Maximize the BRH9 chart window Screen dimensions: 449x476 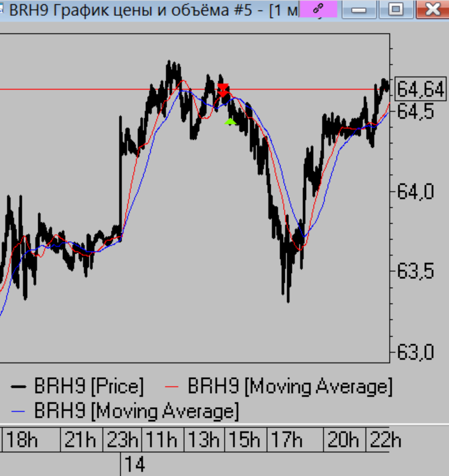coord(396,9)
